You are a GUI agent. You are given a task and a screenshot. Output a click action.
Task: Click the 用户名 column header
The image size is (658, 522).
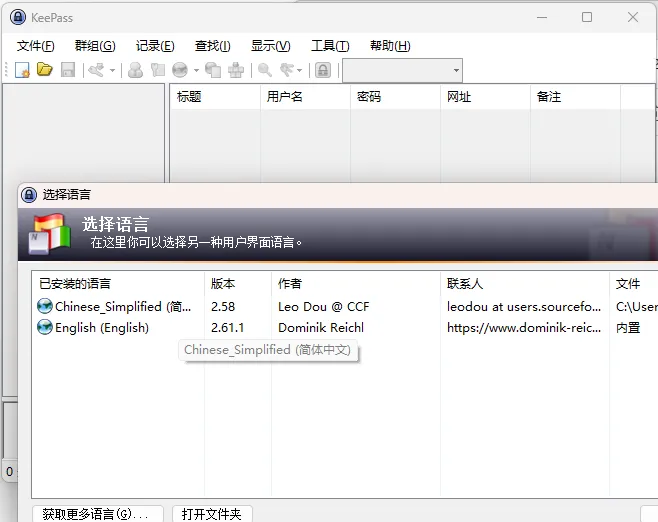pyautogui.click(x=305, y=97)
